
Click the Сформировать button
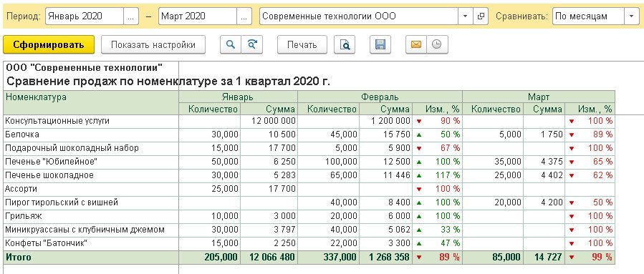pos(49,44)
